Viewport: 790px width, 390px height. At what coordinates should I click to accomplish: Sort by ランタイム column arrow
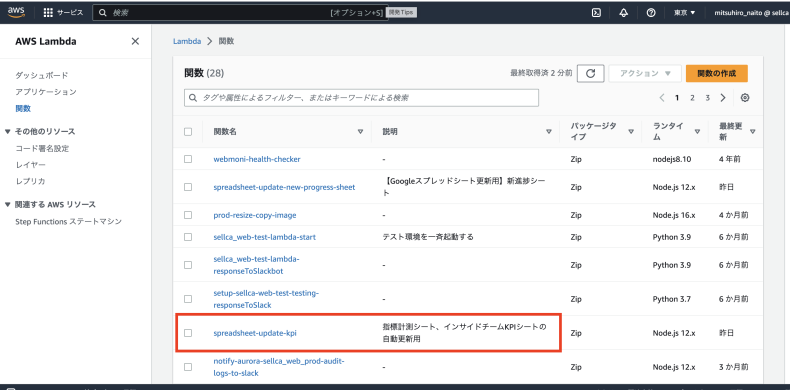pyautogui.click(x=697, y=132)
